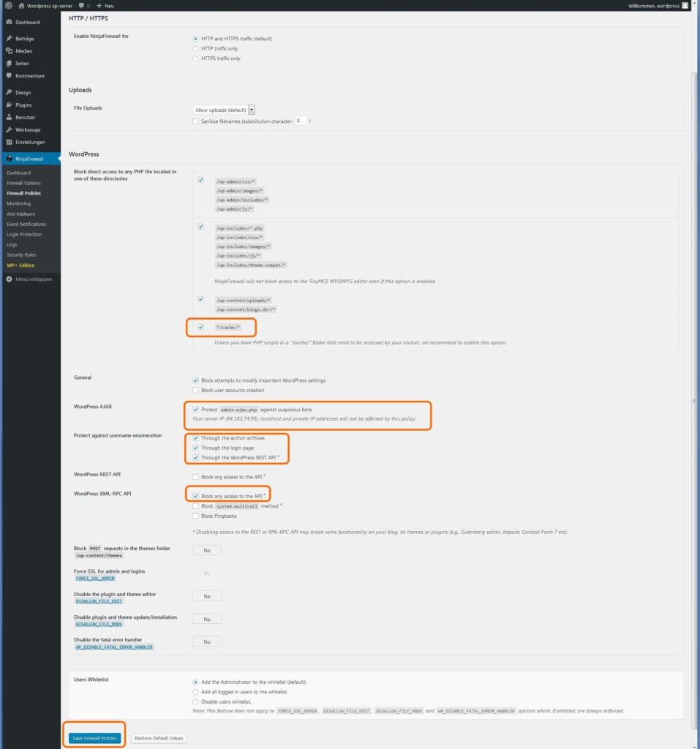Viewport: 700px width, 749px height.
Task: Select Add the Administrator to whitelist
Action: point(195,682)
